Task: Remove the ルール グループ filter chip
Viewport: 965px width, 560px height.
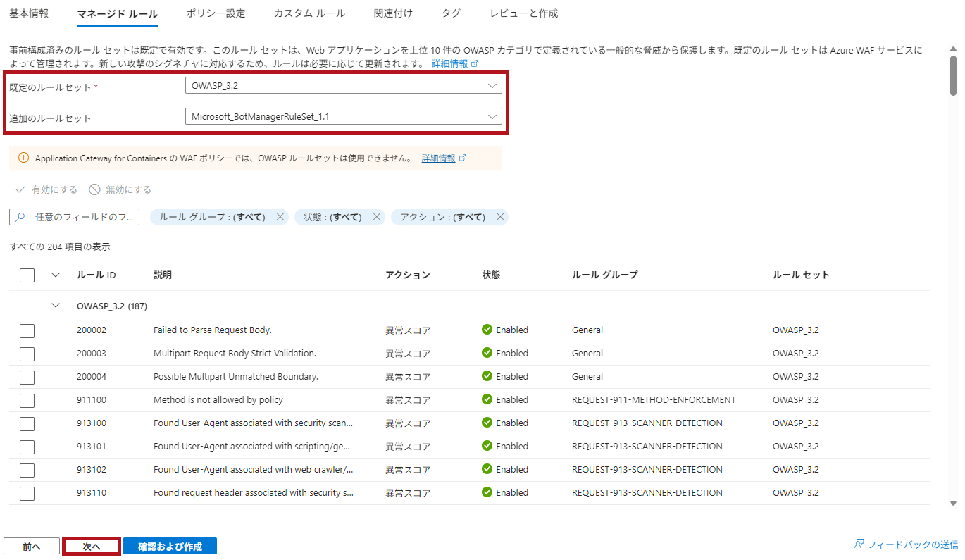Action: [x=280, y=217]
